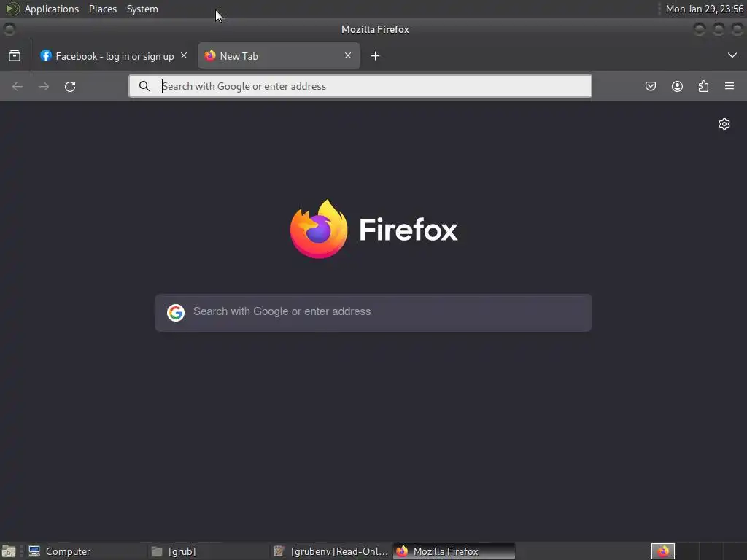Click the distro logo icon top-left

pyautogui.click(x=12, y=9)
